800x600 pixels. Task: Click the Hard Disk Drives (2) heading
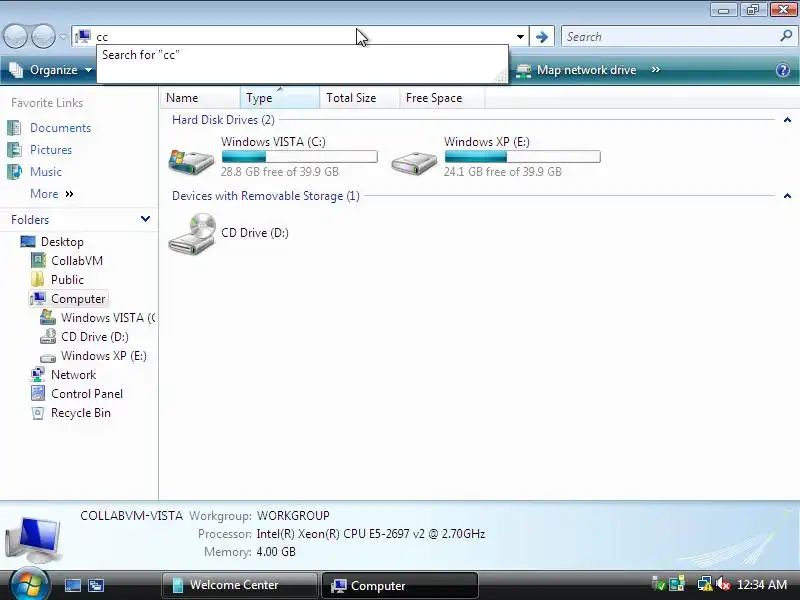[x=223, y=120]
